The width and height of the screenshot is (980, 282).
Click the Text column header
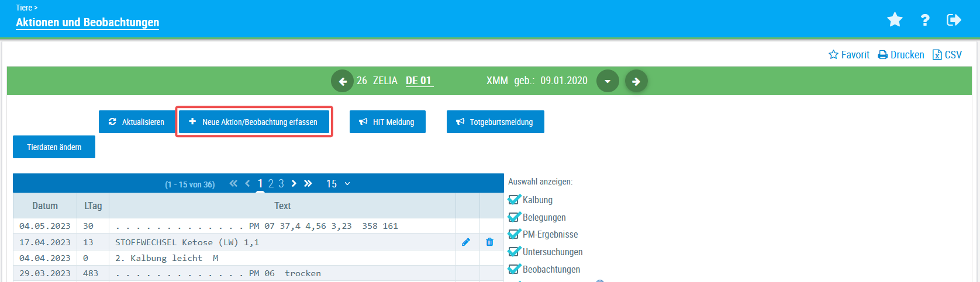282,206
